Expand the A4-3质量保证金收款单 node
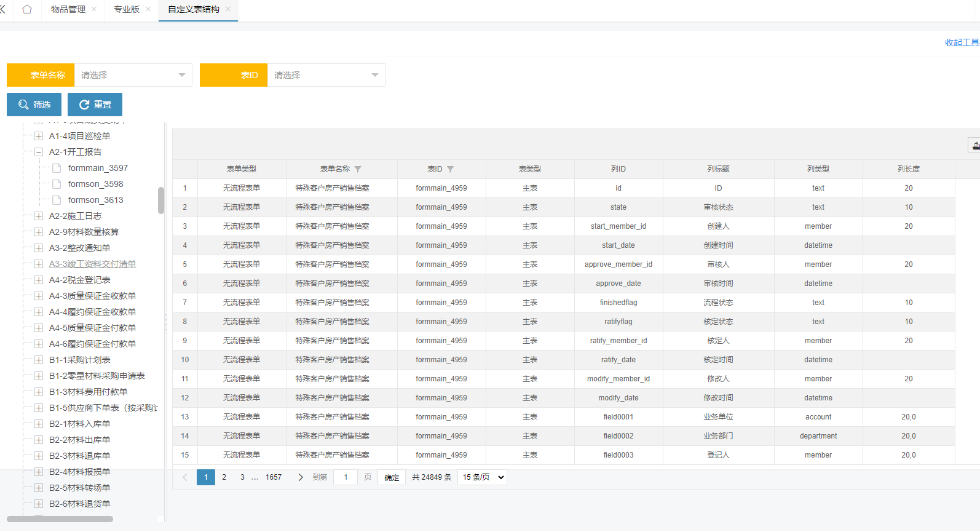Image resolution: width=980 pixels, height=532 pixels. click(x=39, y=296)
